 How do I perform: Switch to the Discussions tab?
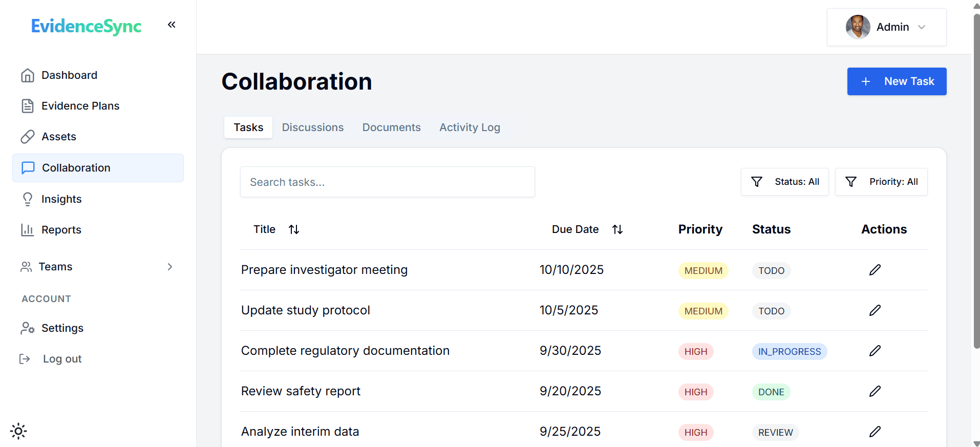click(312, 127)
